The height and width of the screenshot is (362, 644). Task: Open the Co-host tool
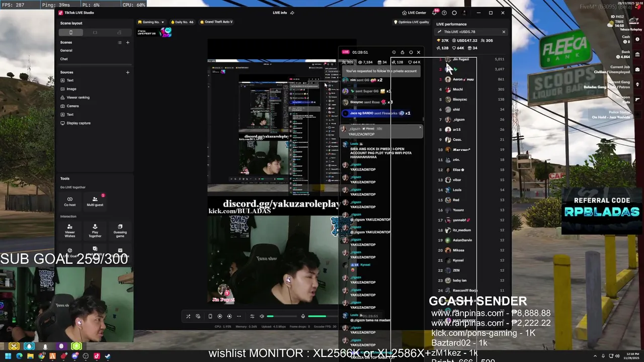(x=70, y=201)
